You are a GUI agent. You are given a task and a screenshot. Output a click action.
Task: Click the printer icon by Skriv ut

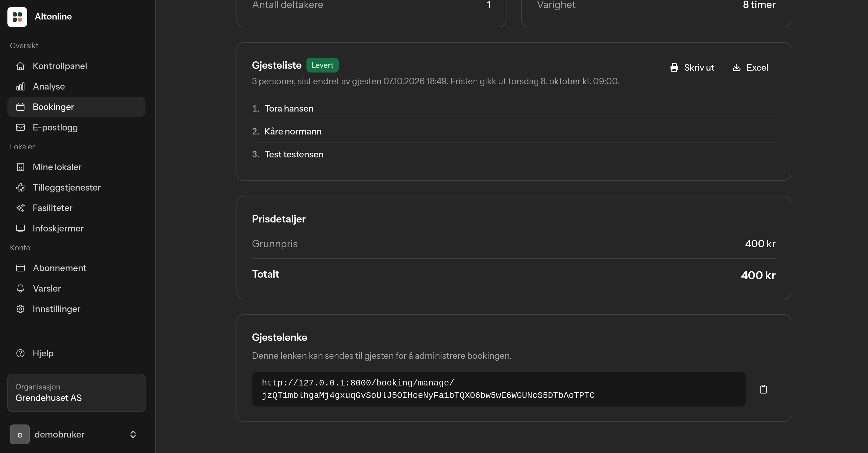[674, 68]
